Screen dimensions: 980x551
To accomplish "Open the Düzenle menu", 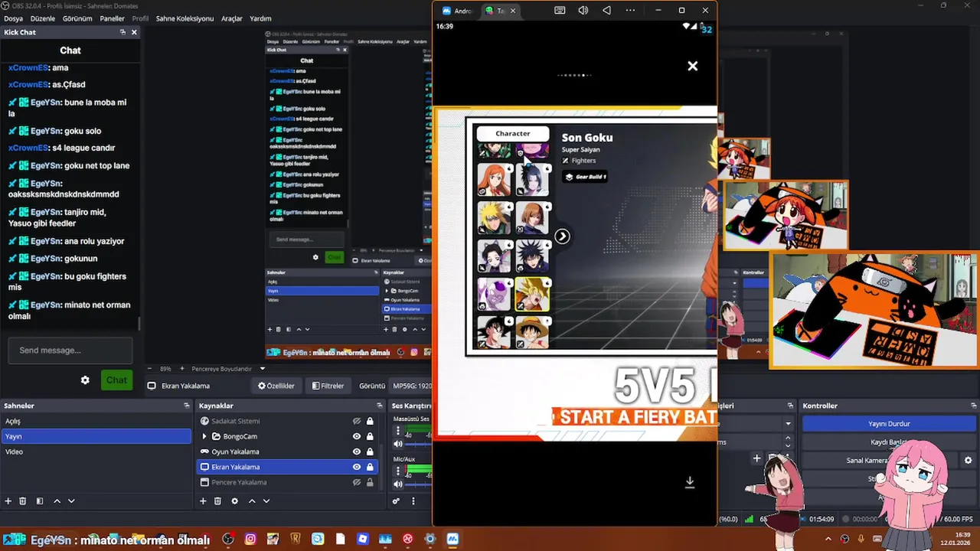I will click(x=43, y=18).
